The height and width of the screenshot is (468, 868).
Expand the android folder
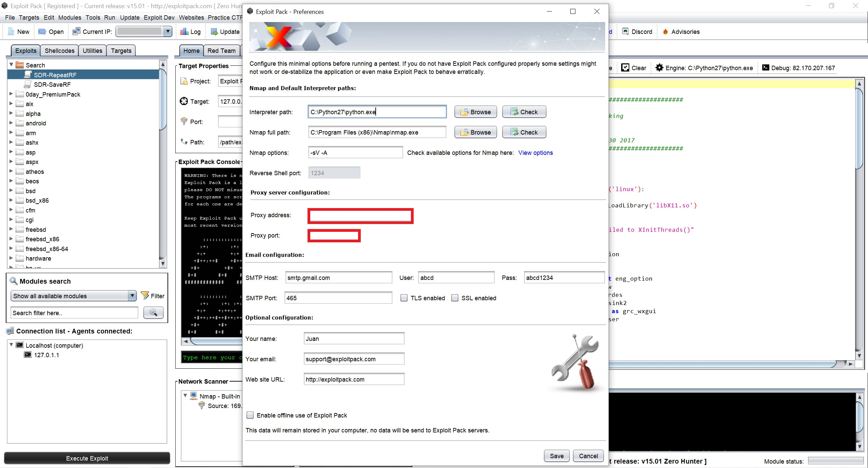[x=11, y=123]
